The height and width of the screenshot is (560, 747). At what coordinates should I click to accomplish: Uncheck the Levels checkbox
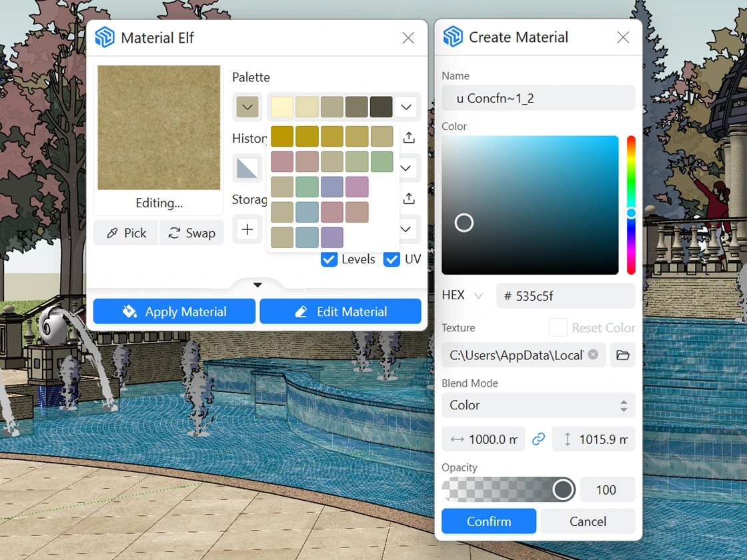(329, 259)
